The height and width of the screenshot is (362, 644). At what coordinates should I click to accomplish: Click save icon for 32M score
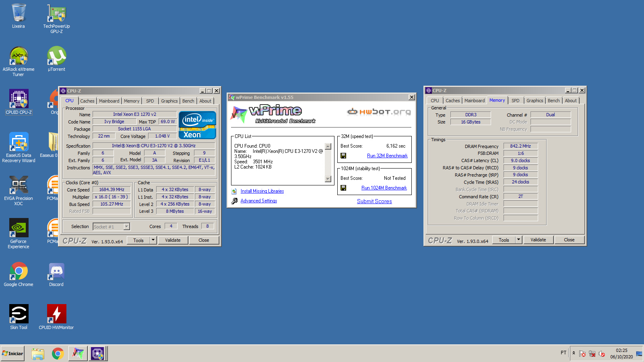pyautogui.click(x=343, y=156)
